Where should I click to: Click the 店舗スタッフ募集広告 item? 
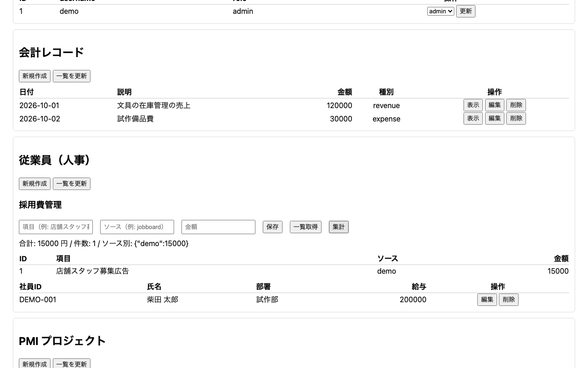[x=92, y=271]
